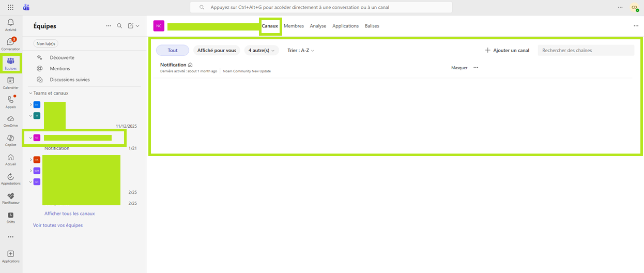Screen dimensions: 644x273
Task: Click Masquer on Notification channel
Action: point(459,68)
